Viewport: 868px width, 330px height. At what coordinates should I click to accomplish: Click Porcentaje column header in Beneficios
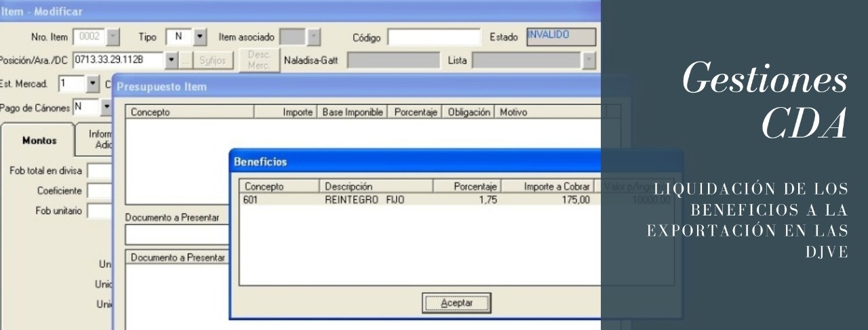pos(468,186)
